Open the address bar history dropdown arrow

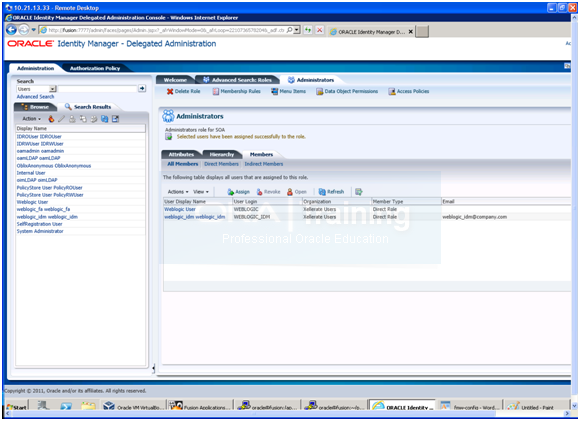pyautogui.click(x=297, y=30)
